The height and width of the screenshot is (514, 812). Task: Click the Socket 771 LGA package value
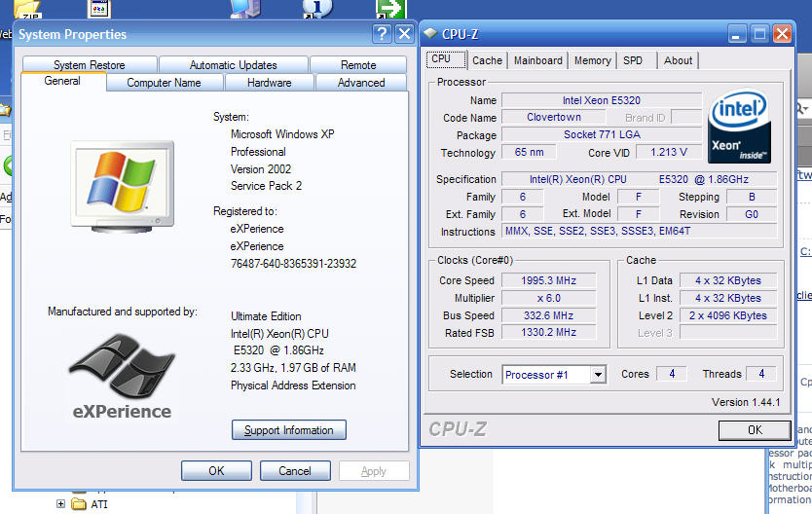click(x=602, y=134)
